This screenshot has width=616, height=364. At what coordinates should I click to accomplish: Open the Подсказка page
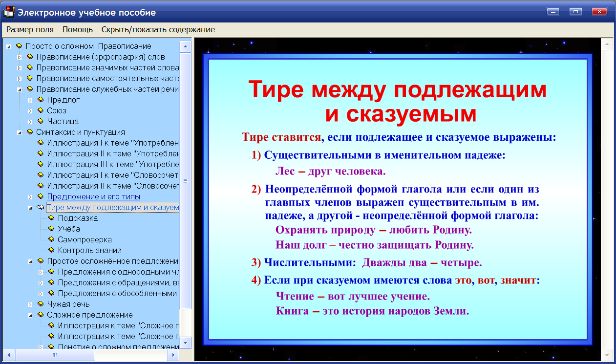[x=78, y=218]
